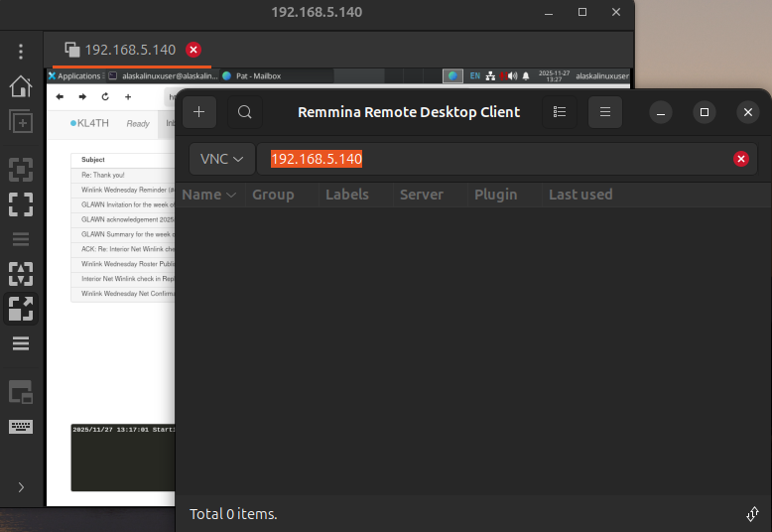Click the grab/duplicate screen icon above keyboard

point(21,392)
